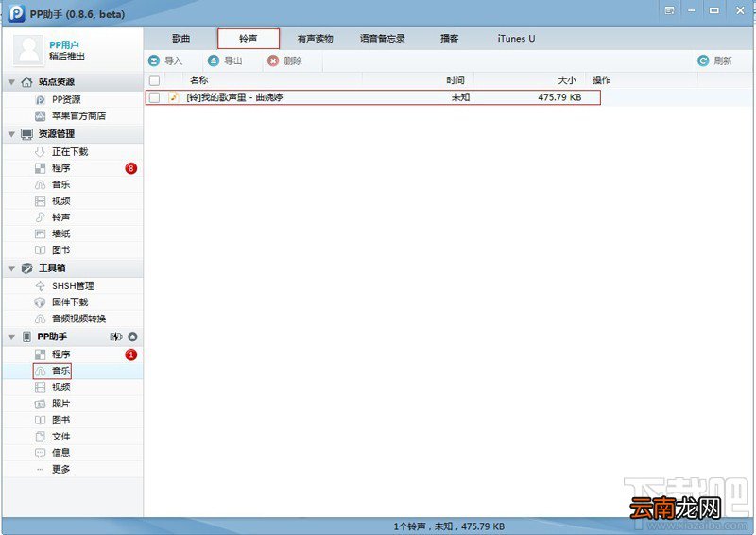Image resolution: width=756 pixels, height=535 pixels.
Task: Select device 音乐 item
Action: [x=61, y=371]
